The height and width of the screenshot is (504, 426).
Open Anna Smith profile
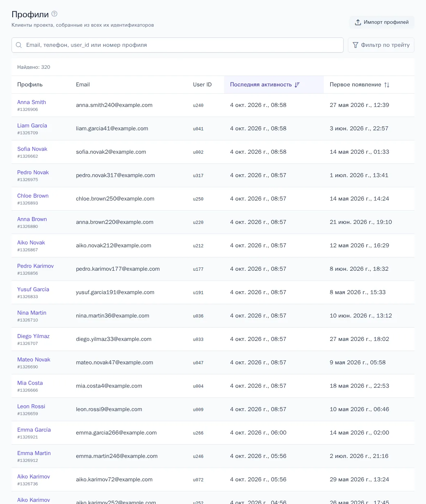pyautogui.click(x=32, y=102)
